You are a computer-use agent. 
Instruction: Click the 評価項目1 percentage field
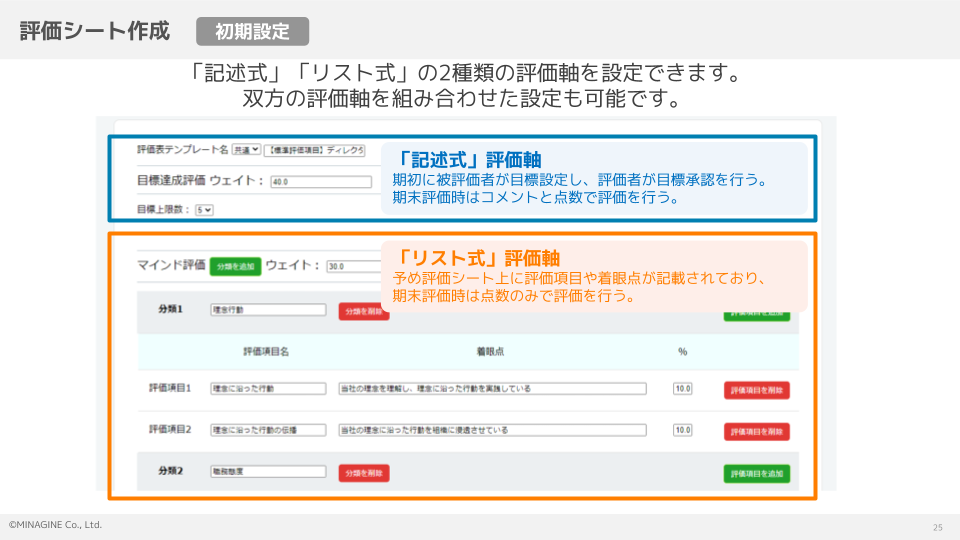tap(683, 388)
